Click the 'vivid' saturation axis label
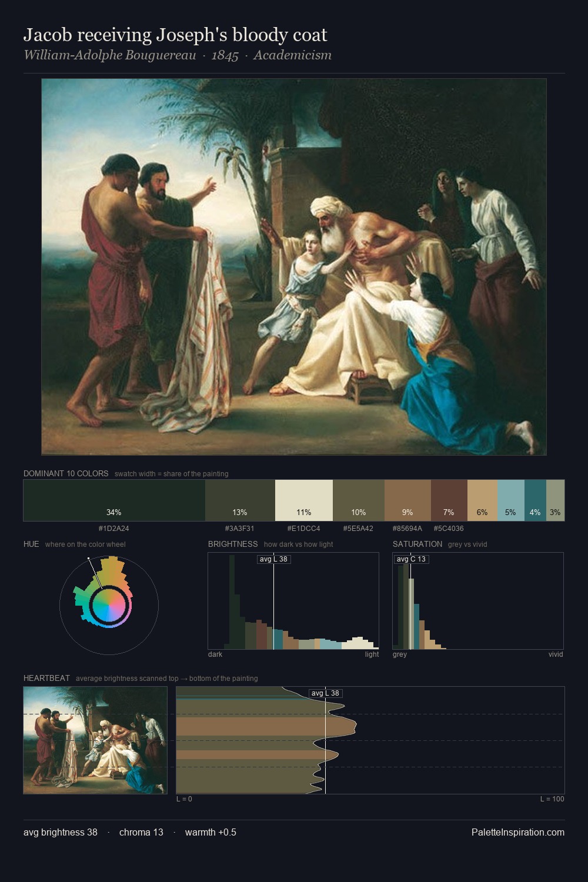The width and height of the screenshot is (588, 882). coord(556,654)
